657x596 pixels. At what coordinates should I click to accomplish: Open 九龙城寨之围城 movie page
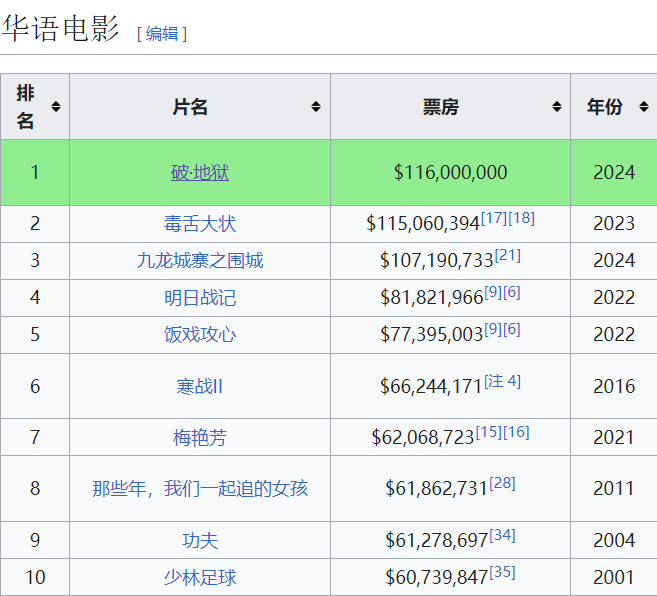pos(200,260)
